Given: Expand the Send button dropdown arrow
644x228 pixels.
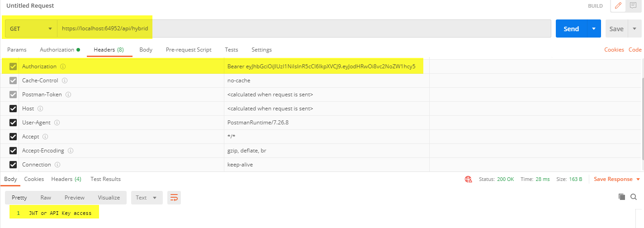Looking at the screenshot, I should [x=594, y=28].
